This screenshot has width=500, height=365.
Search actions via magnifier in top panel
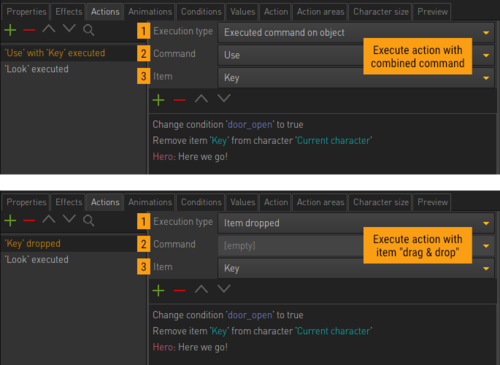[88, 30]
